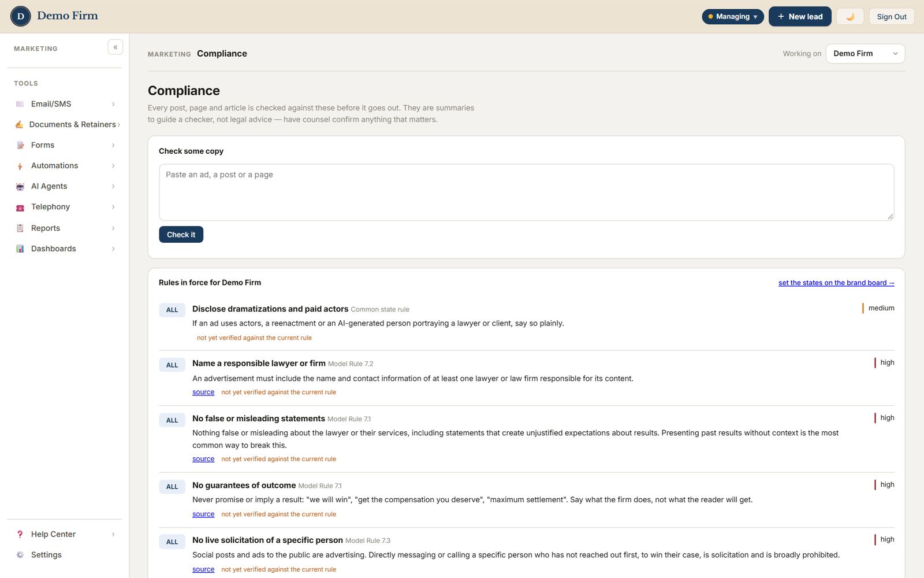Follow 'set the states on the brand board' link

[x=836, y=283]
